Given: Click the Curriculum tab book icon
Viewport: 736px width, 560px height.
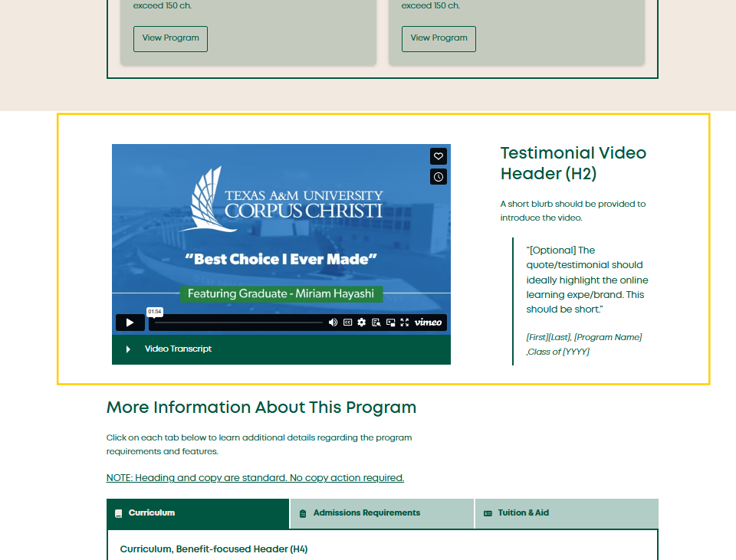Looking at the screenshot, I should [118, 513].
